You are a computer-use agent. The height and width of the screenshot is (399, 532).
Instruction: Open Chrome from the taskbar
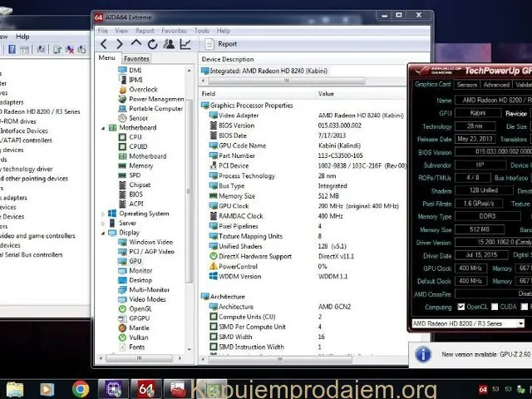pyautogui.click(x=81, y=388)
